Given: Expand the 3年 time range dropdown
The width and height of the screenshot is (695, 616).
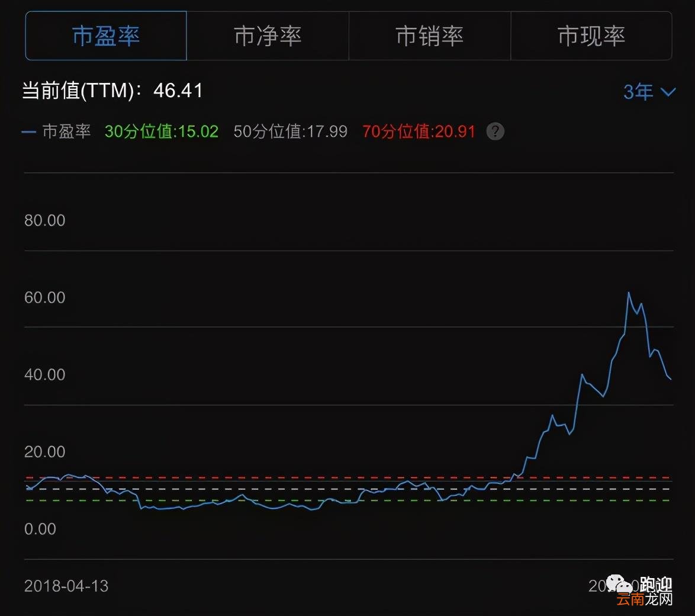Looking at the screenshot, I should tap(649, 92).
